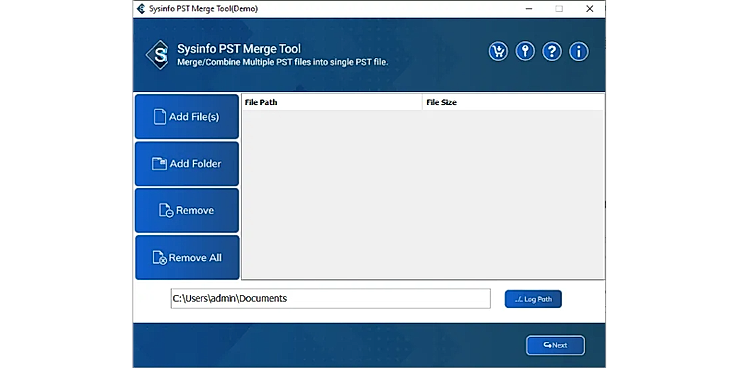Click the Log Path button
Image resolution: width=738 pixels, height=368 pixels.
pos(533,299)
